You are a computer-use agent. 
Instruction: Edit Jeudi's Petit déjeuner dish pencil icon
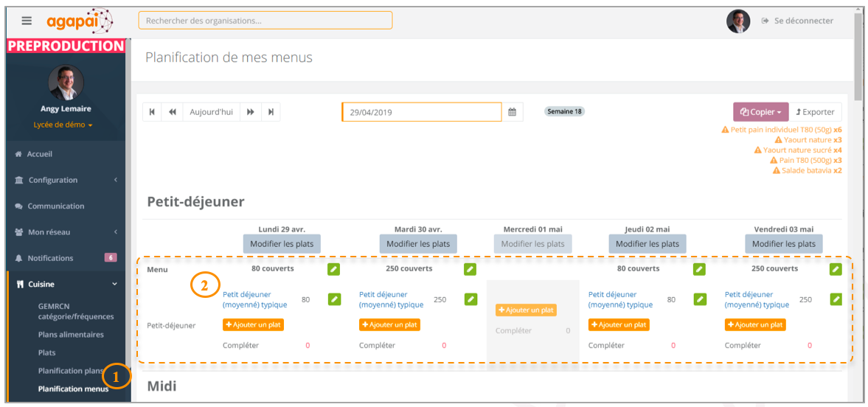point(700,299)
